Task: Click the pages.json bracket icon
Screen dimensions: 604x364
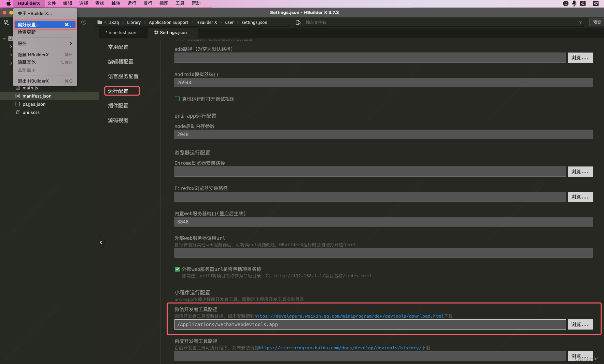Action: (x=18, y=104)
